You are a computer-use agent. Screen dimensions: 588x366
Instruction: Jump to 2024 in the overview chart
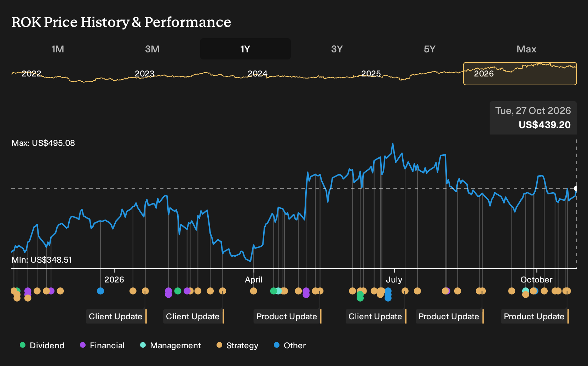point(258,74)
